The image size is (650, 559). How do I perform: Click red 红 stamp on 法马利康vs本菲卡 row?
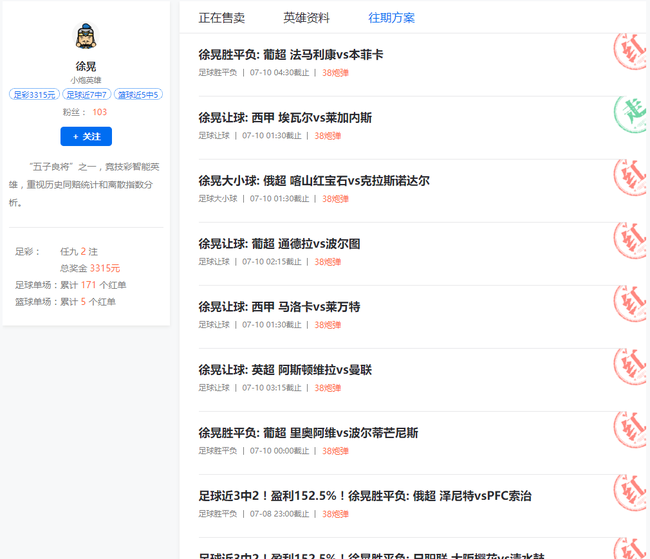click(630, 51)
